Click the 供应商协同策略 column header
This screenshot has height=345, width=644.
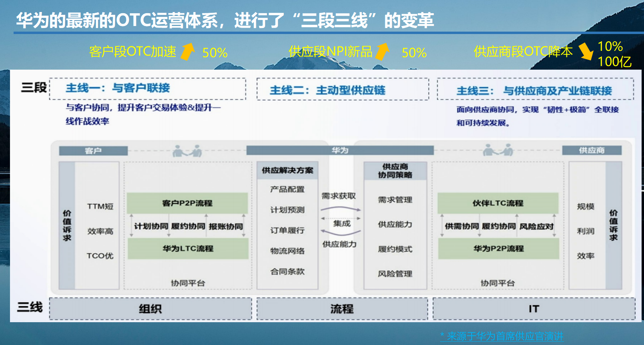coord(395,171)
